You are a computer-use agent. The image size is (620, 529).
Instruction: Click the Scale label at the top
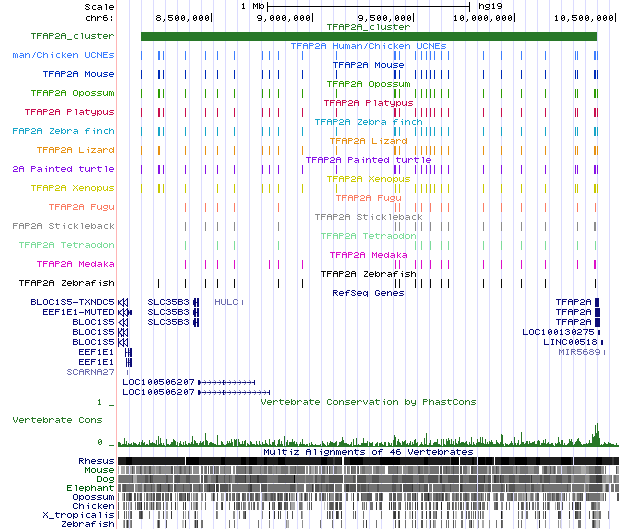click(98, 6)
